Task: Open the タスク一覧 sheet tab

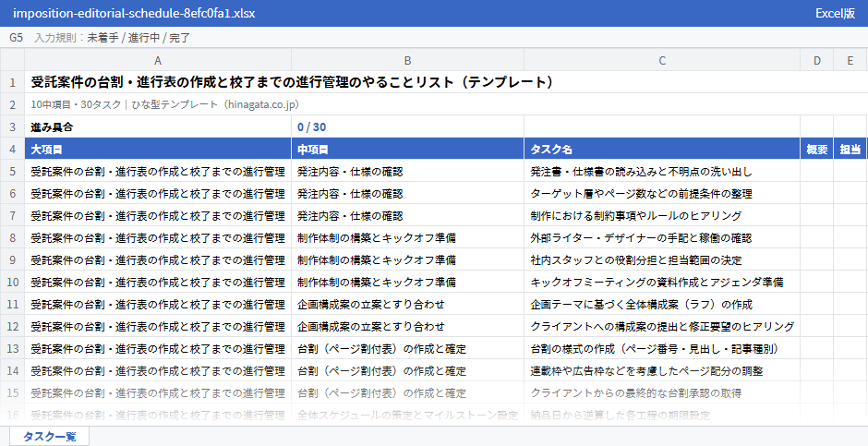Action: point(49,436)
